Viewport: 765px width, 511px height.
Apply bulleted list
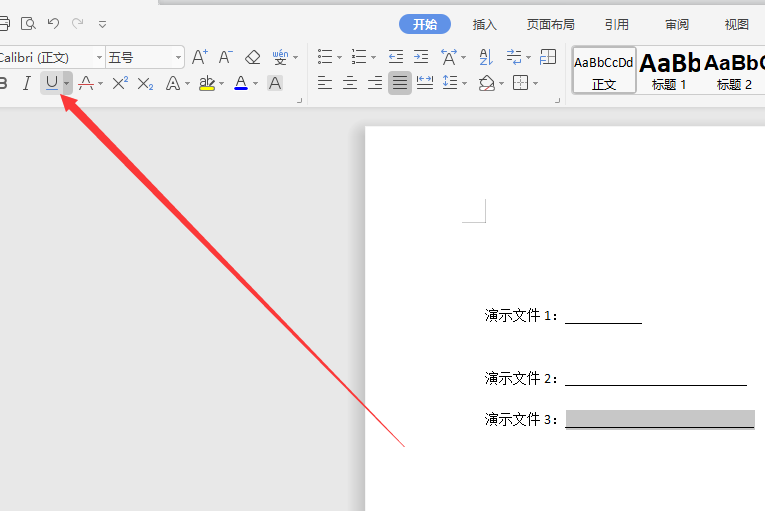point(325,57)
